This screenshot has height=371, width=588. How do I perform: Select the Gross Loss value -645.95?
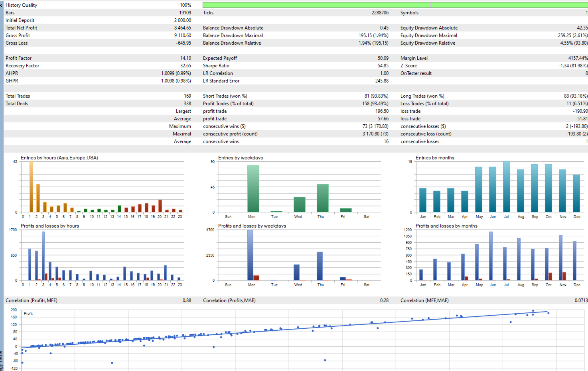[x=184, y=43]
